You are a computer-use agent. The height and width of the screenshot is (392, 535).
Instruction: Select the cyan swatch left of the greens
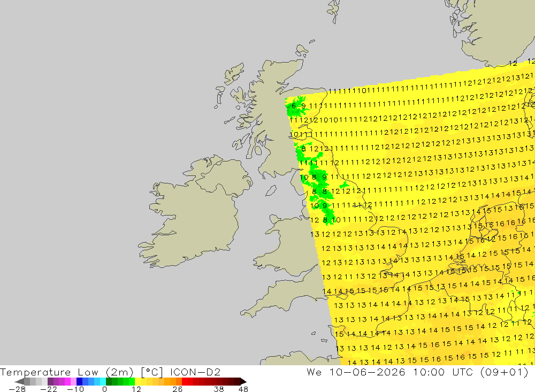click(x=103, y=381)
